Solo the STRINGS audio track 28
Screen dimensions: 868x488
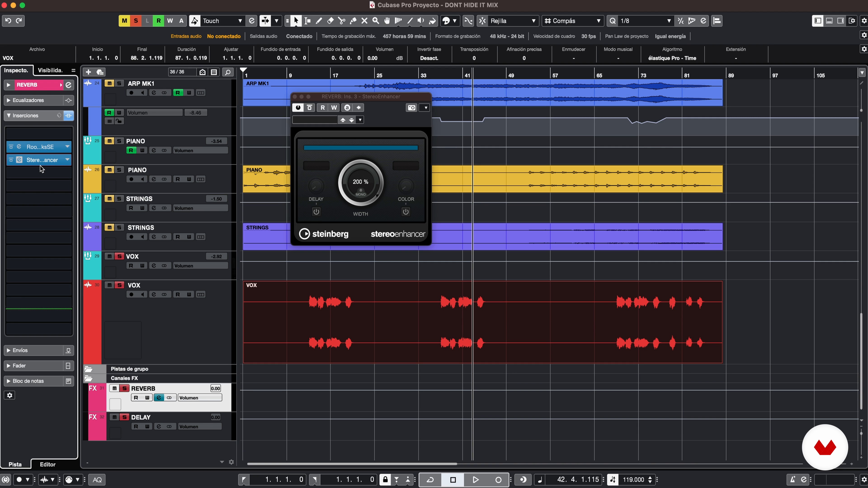(x=119, y=228)
